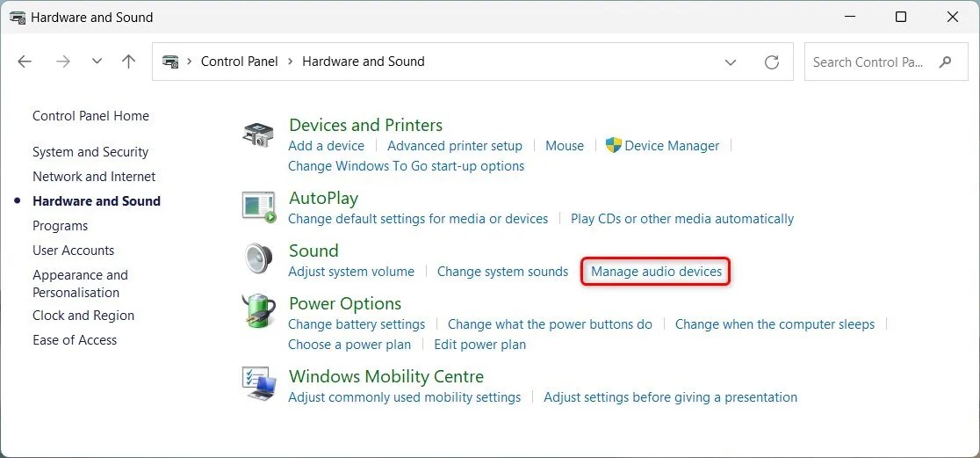
Task: Open the recent locations dropdown arrow
Action: click(97, 62)
